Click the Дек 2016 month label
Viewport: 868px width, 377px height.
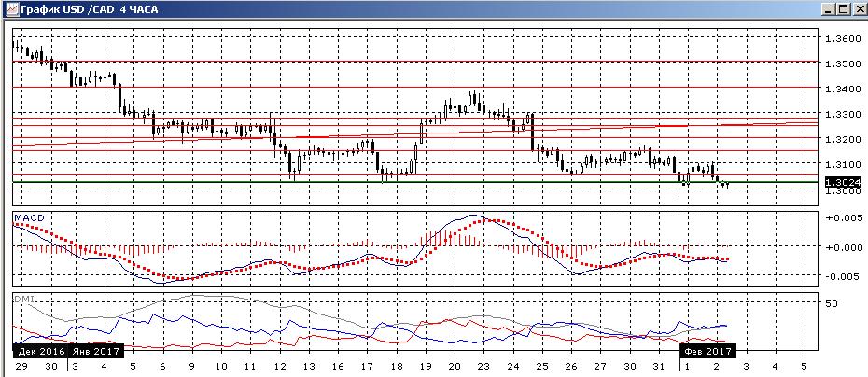point(38,352)
